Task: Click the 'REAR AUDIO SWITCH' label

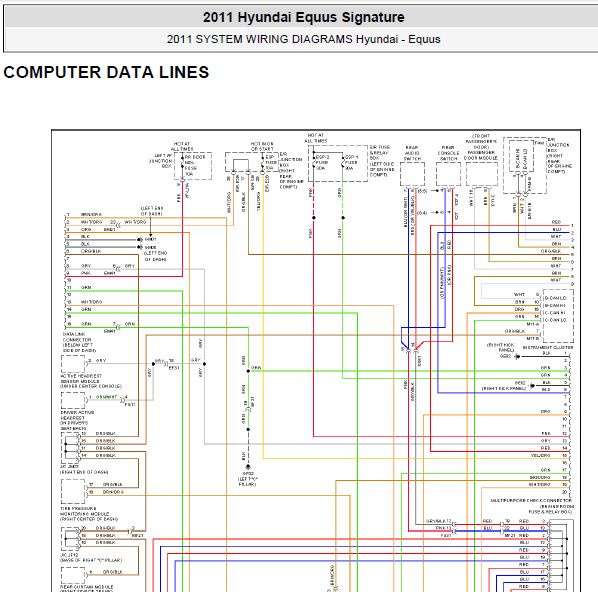Action: click(x=412, y=153)
